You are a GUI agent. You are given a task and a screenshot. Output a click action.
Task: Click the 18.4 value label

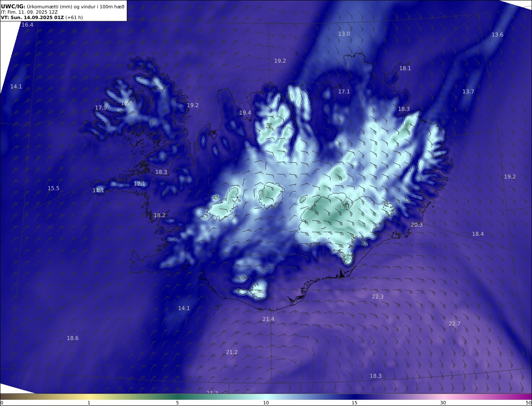[478, 234]
